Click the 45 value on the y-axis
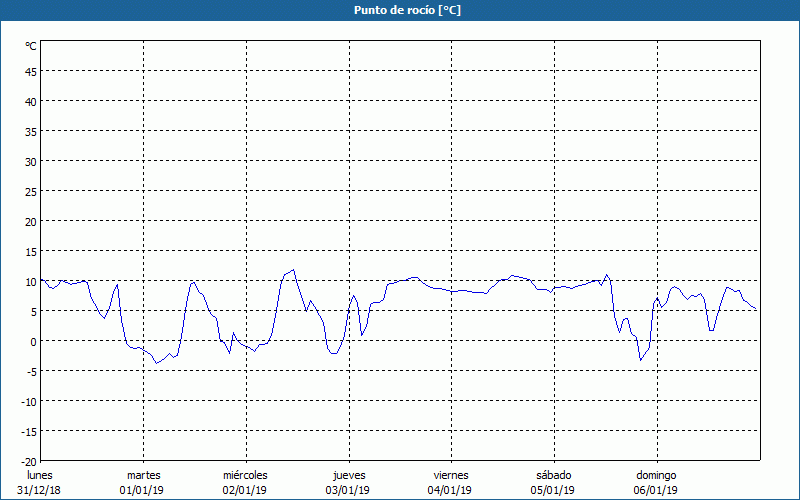 click(30, 71)
